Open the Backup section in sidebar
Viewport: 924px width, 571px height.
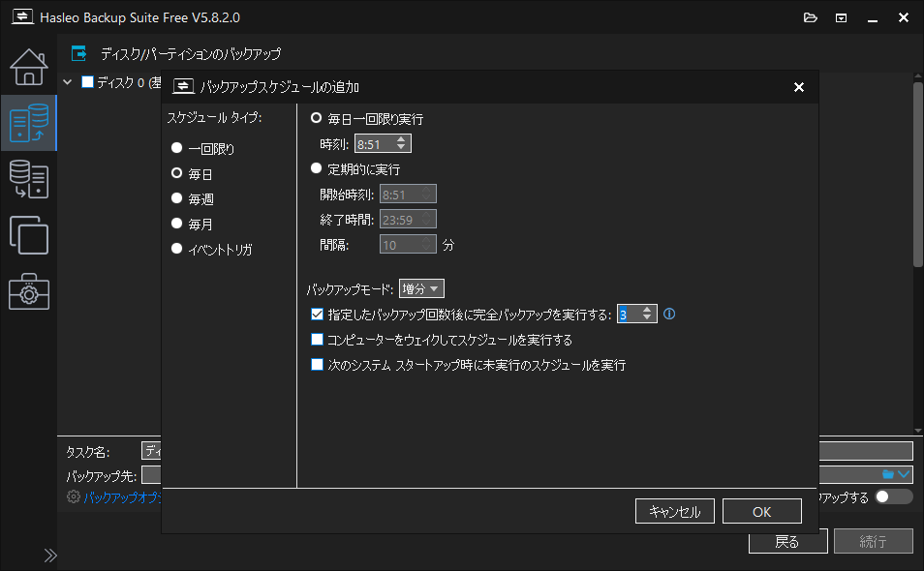pos(28,123)
